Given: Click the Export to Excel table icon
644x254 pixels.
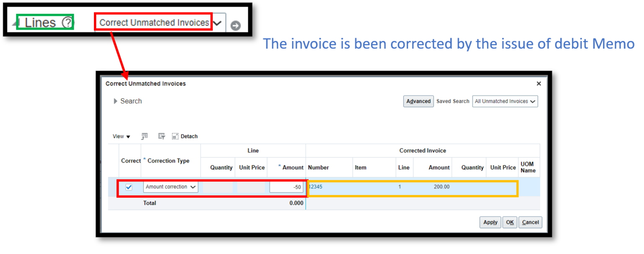Looking at the screenshot, I should click(144, 136).
